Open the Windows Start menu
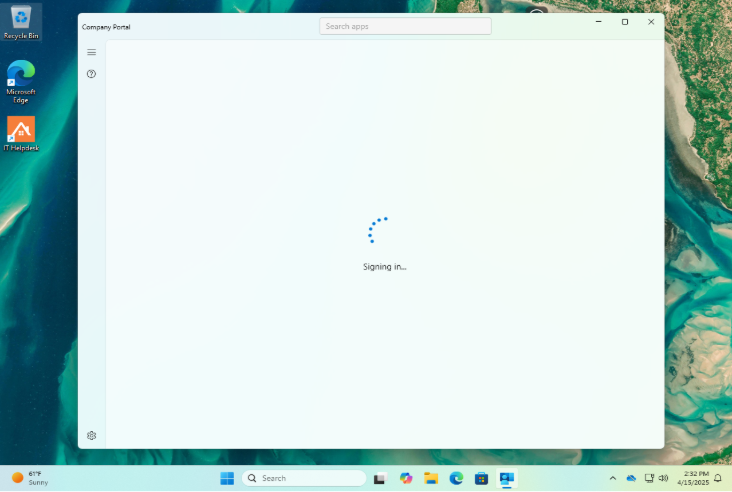This screenshot has height=492, width=732. pos(227,478)
